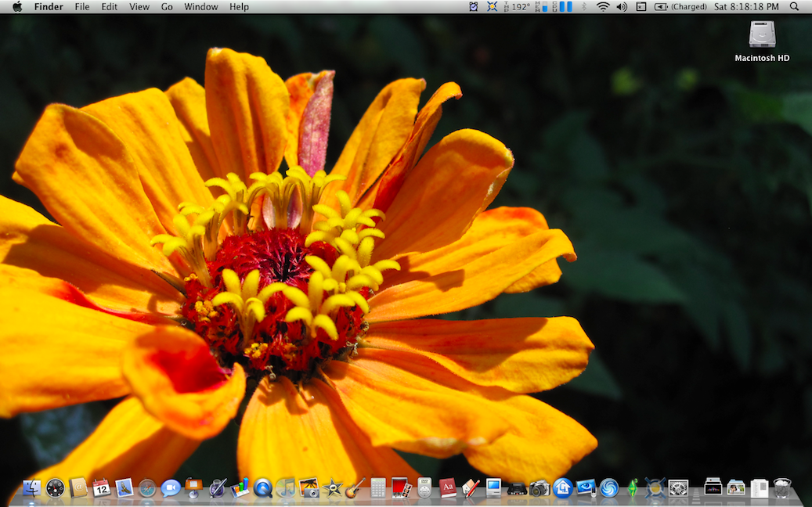Open Spotlight search magnifier
Viewport: 812px width, 507px height.
pos(794,7)
